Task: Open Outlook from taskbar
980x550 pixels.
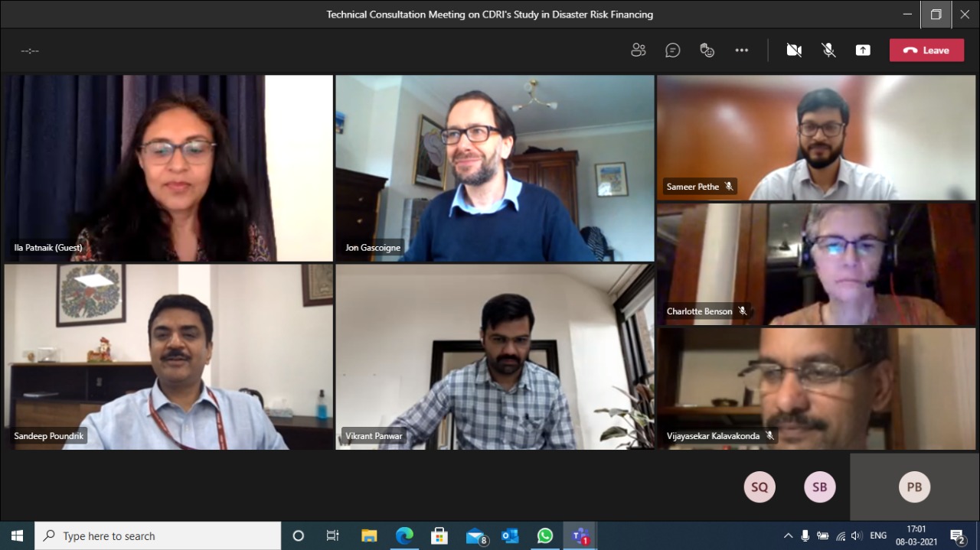Action: [x=510, y=535]
